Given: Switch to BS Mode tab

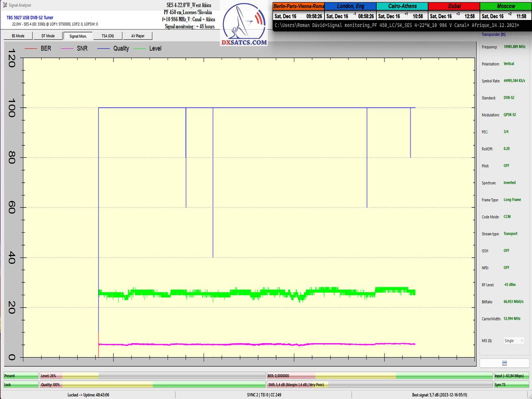Looking at the screenshot, I should click(17, 36).
